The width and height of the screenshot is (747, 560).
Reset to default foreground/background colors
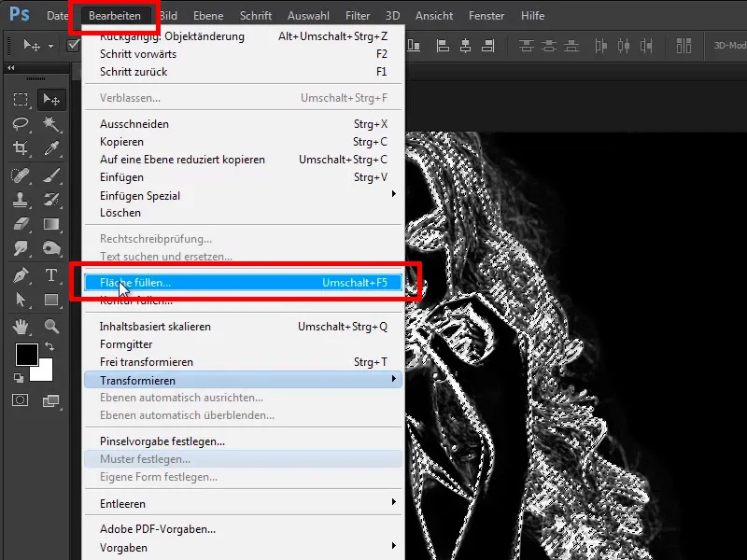pyautogui.click(x=19, y=378)
